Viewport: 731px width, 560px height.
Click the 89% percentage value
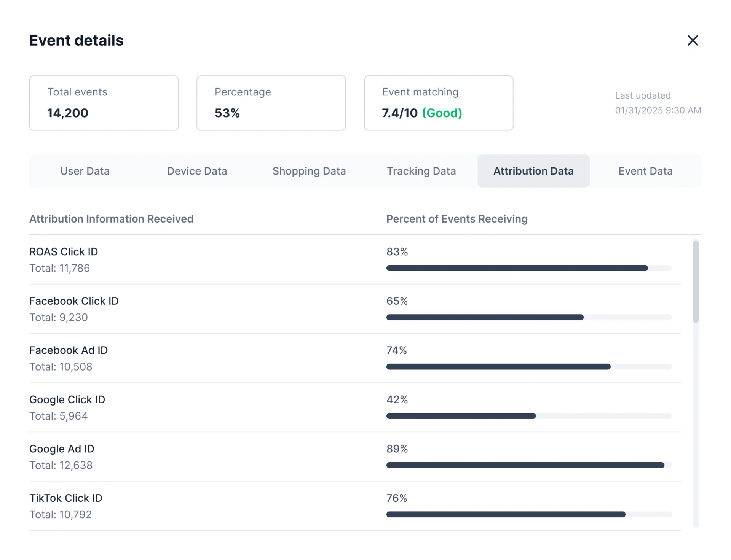pyautogui.click(x=397, y=449)
